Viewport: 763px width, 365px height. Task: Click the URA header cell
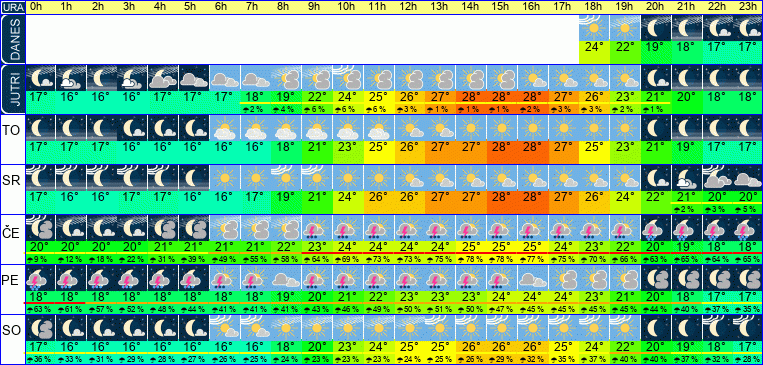[x=13, y=7]
